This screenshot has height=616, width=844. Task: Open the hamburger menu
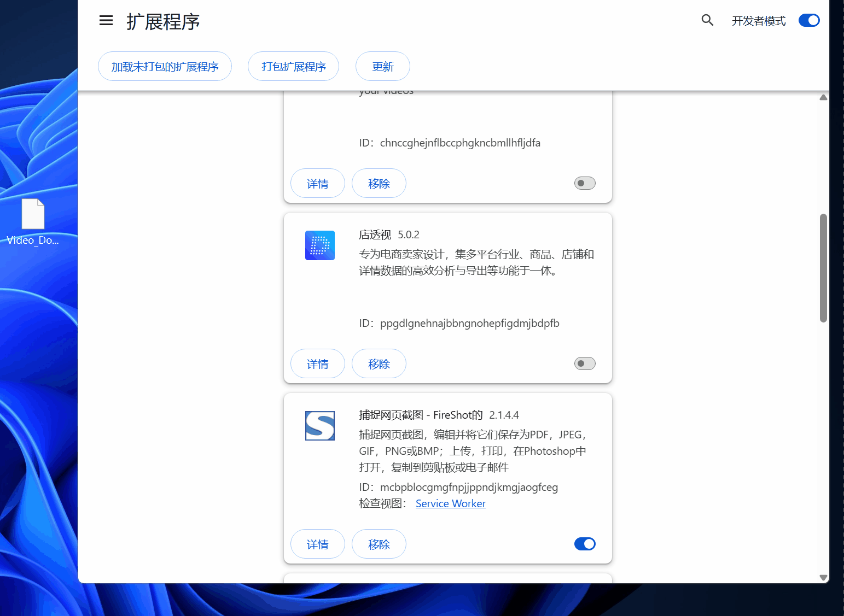point(106,20)
